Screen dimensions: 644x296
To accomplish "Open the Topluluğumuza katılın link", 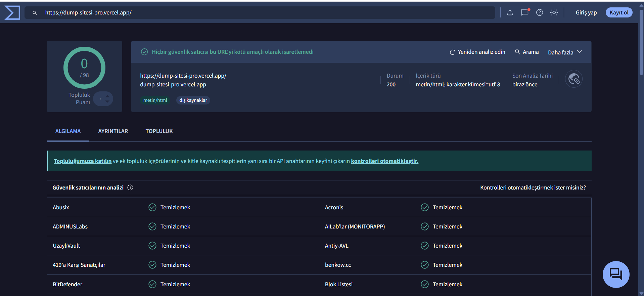I will [83, 161].
